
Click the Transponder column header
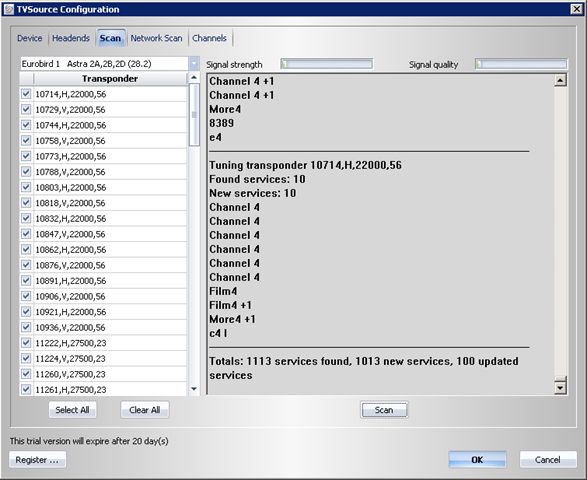[110, 79]
